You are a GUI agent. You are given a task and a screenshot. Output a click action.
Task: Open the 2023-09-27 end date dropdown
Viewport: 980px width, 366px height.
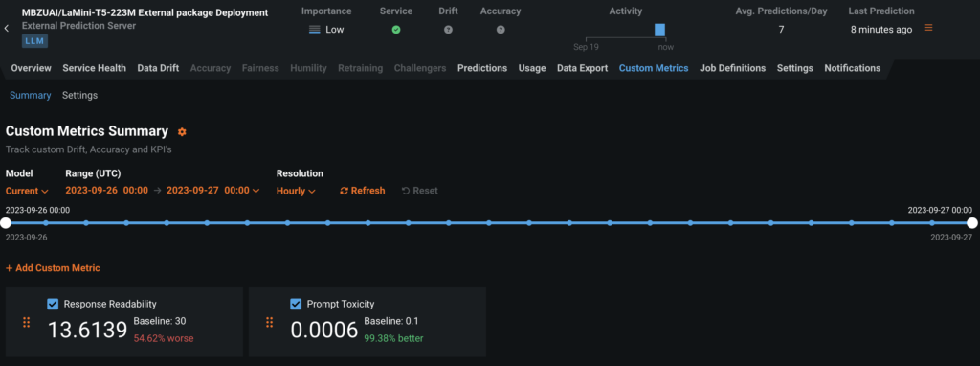pos(213,191)
